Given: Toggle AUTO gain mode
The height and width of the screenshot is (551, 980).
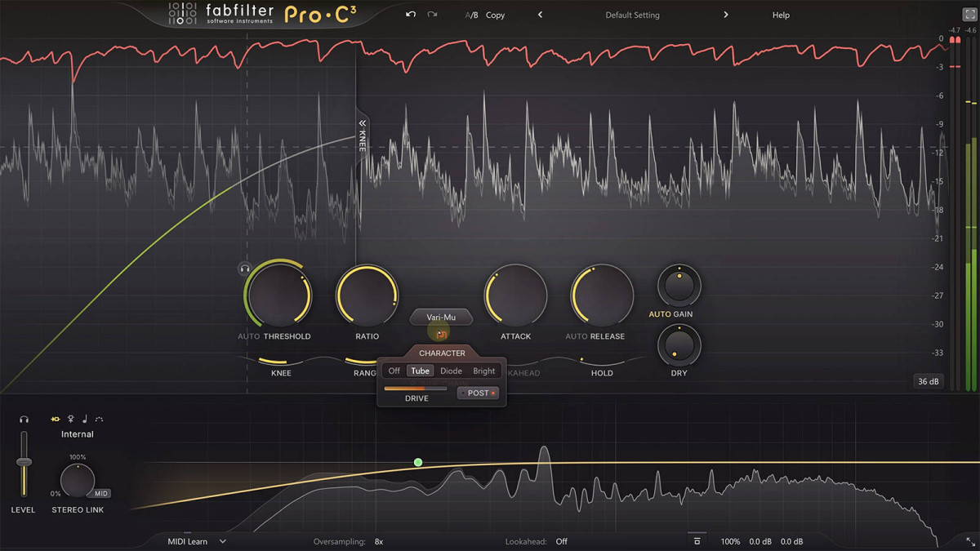Looking at the screenshot, I should 659,314.
